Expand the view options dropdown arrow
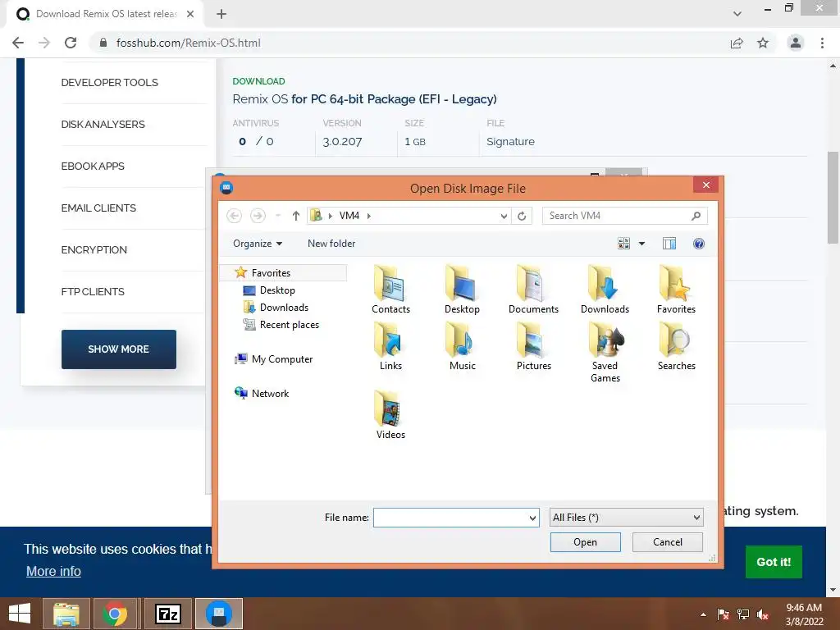Viewport: 840px width, 630px height. click(641, 244)
